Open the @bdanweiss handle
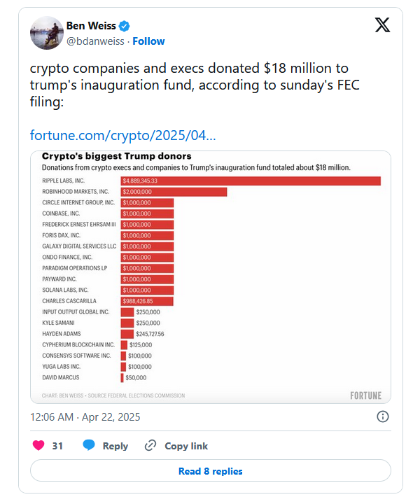 [x=95, y=41]
